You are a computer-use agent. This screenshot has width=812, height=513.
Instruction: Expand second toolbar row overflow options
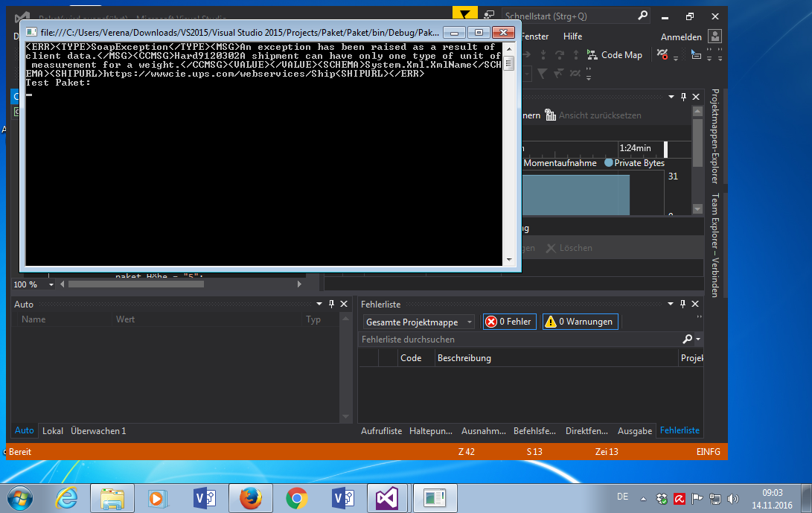589,74
